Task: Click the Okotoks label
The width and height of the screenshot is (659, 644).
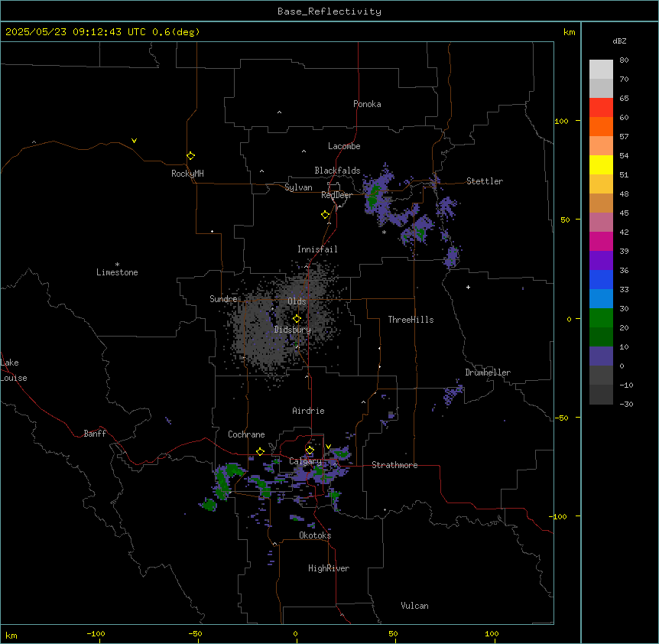Action: coord(315,535)
